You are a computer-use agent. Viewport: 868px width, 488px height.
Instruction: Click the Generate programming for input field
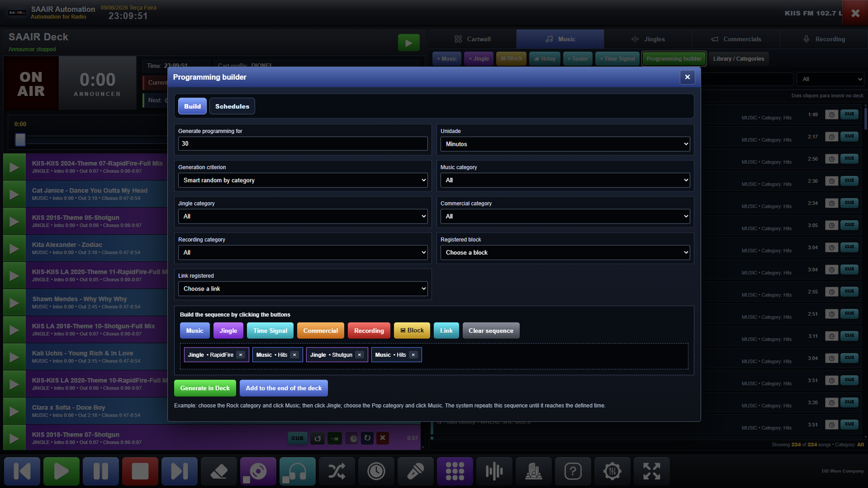click(303, 144)
